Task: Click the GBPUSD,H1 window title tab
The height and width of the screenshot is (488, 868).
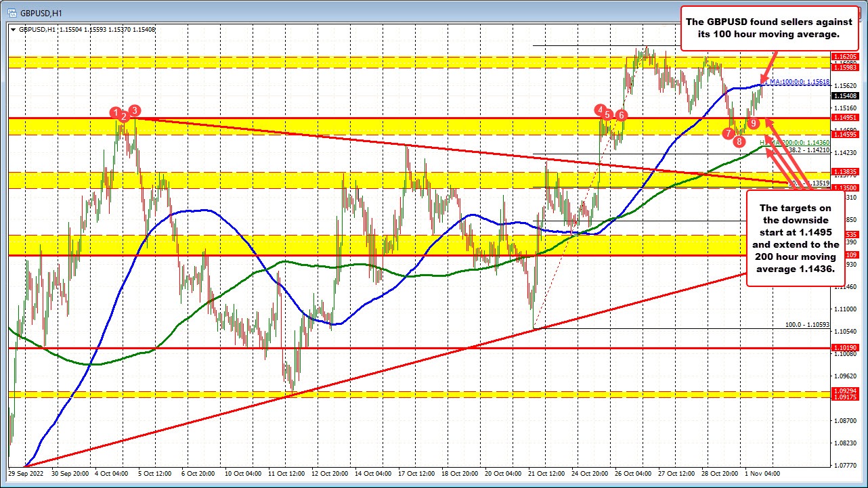Action: 41,11
